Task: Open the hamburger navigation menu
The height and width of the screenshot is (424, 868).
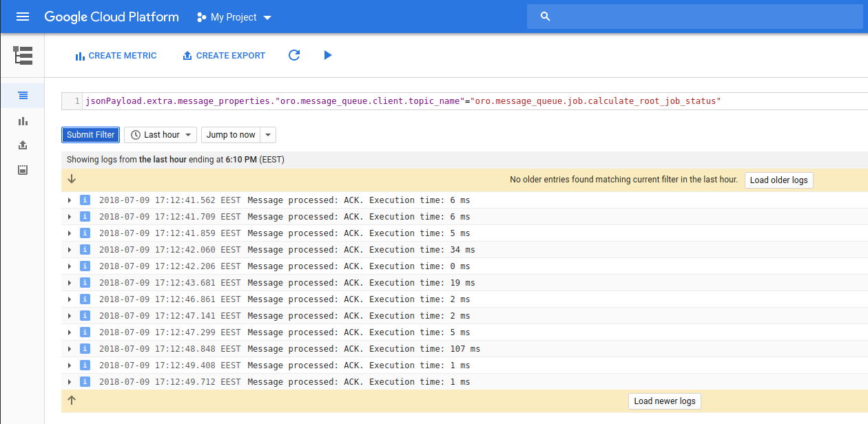Action: coord(23,17)
